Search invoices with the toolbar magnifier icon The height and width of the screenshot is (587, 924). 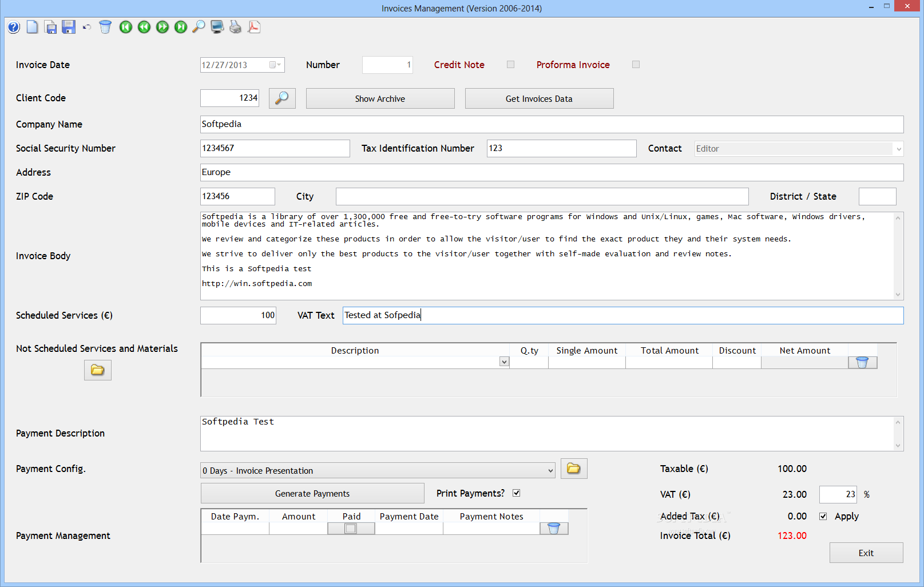(x=199, y=27)
